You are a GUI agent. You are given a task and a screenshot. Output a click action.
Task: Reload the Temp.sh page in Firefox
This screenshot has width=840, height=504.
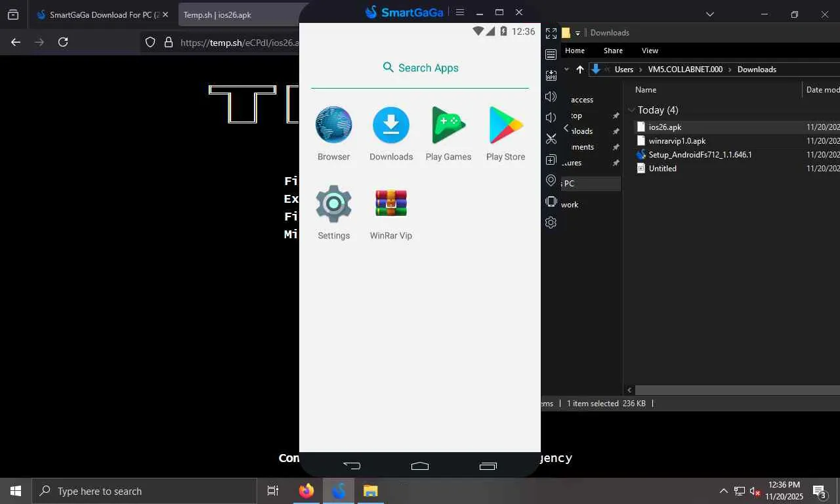(x=63, y=42)
